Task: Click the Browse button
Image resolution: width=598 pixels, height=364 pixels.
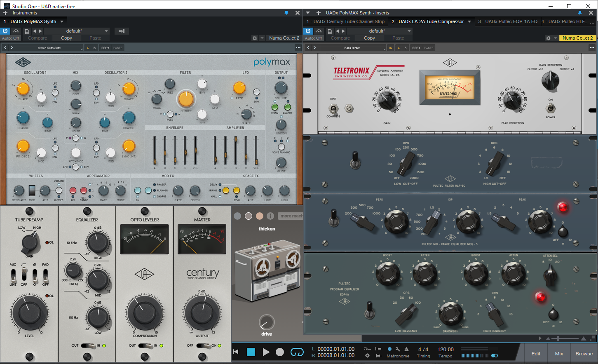Action: (x=584, y=354)
